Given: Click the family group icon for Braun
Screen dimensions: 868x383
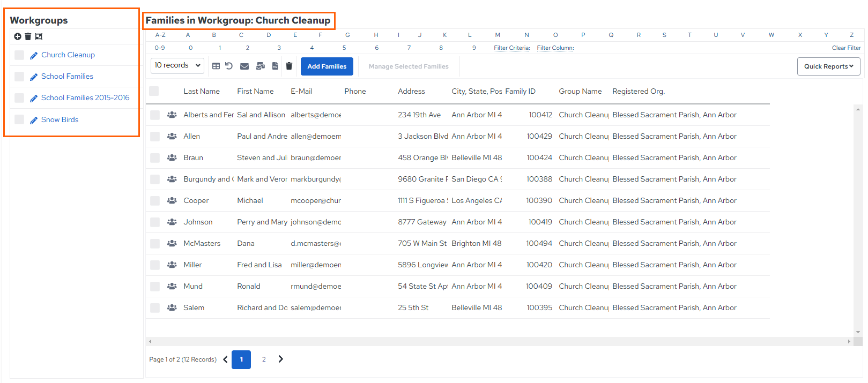Looking at the screenshot, I should coord(172,157).
